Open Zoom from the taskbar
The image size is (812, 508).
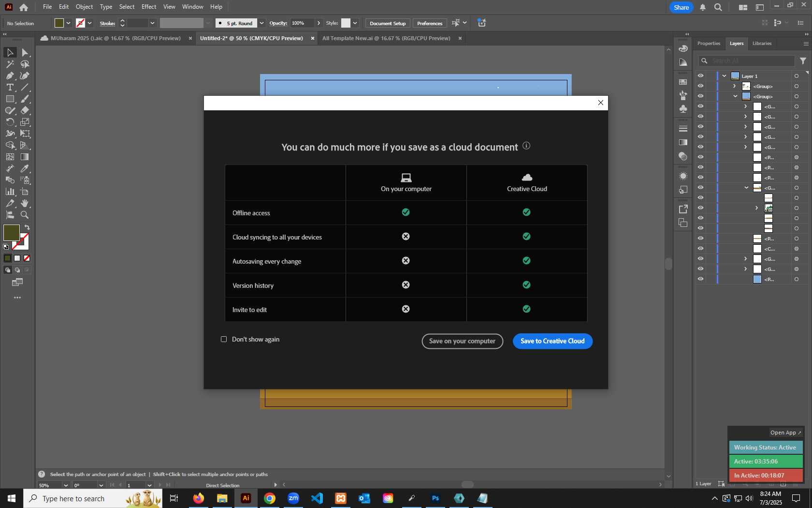click(x=293, y=498)
